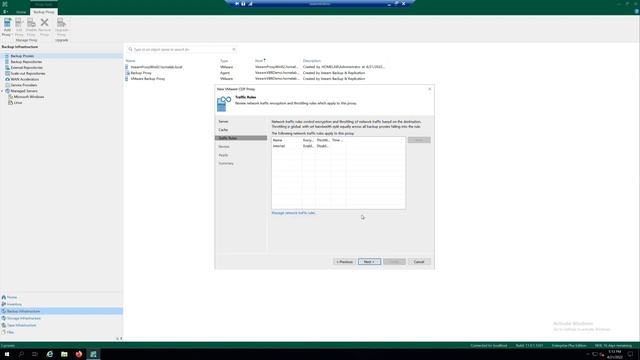Open the Add Proxy ribbon button
This screenshot has height=360, width=640.
click(x=7, y=27)
